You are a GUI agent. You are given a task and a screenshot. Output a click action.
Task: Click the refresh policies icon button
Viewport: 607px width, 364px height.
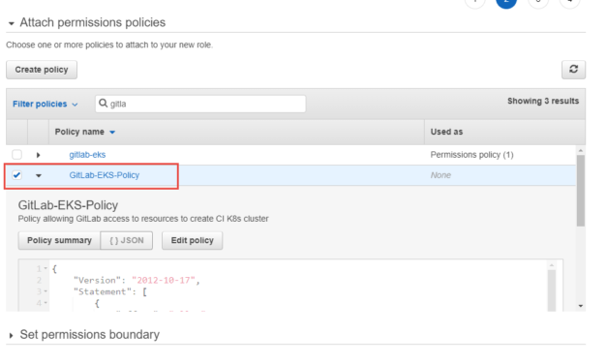(573, 70)
